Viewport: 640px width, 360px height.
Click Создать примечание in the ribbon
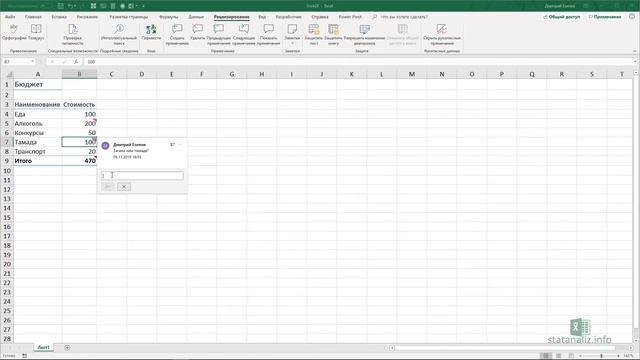[177, 34]
